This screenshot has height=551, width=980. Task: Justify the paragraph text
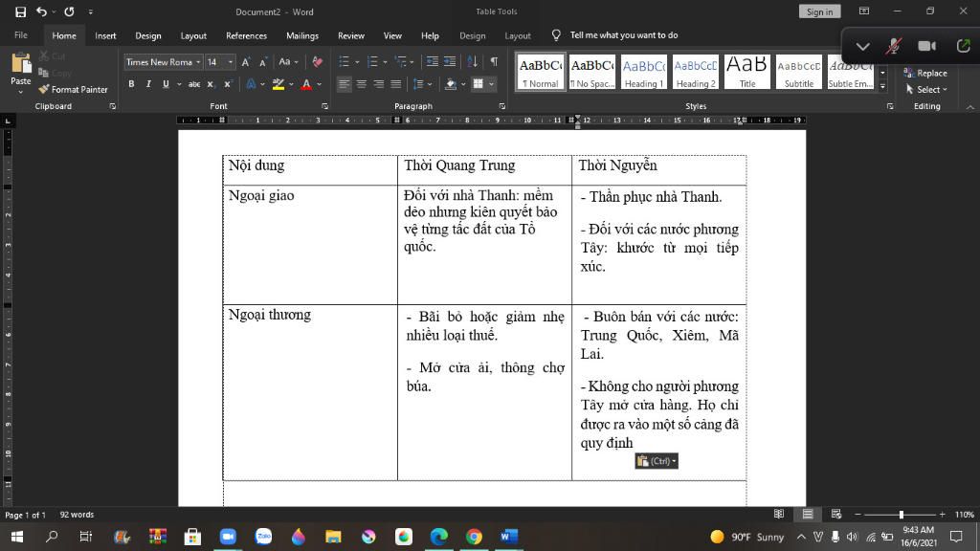(x=396, y=84)
